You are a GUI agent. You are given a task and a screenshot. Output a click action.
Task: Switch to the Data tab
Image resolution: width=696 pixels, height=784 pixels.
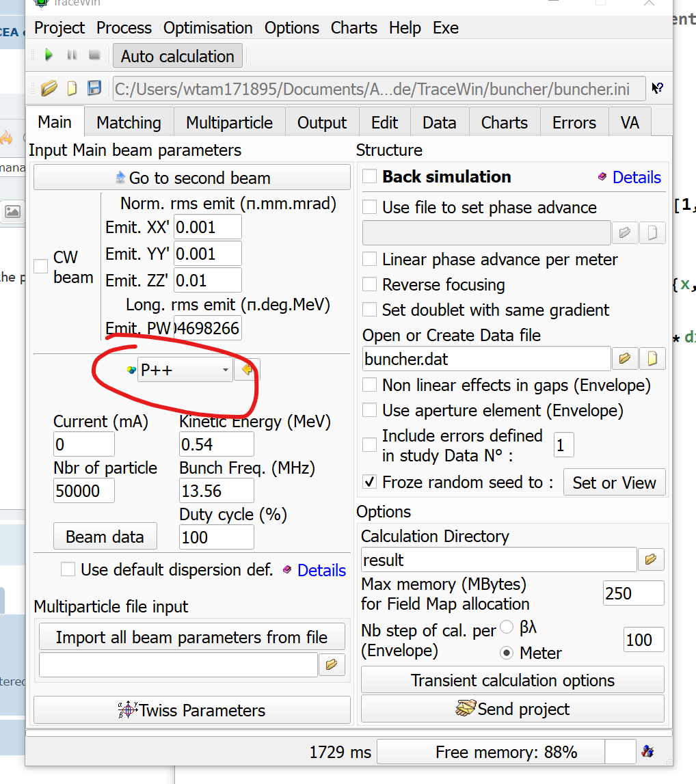coord(440,122)
